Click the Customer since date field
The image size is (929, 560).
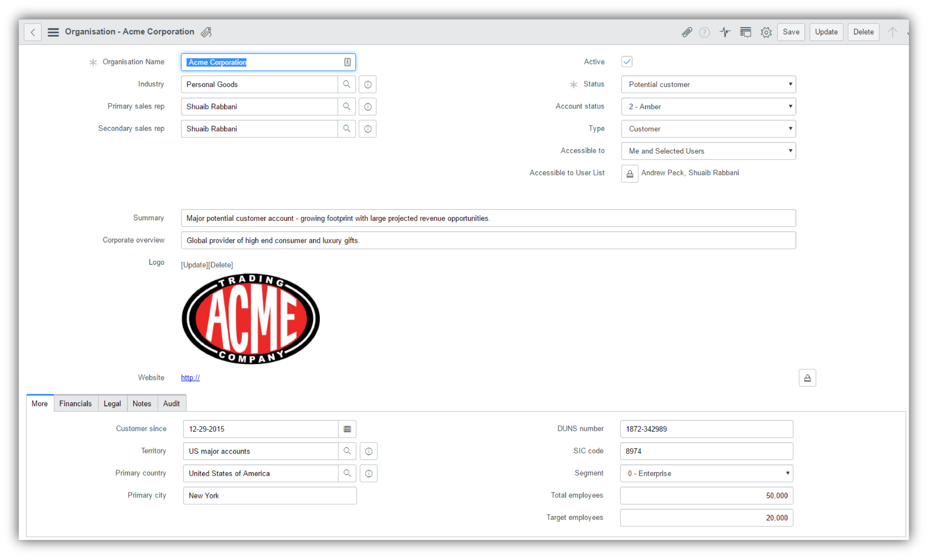pos(261,429)
